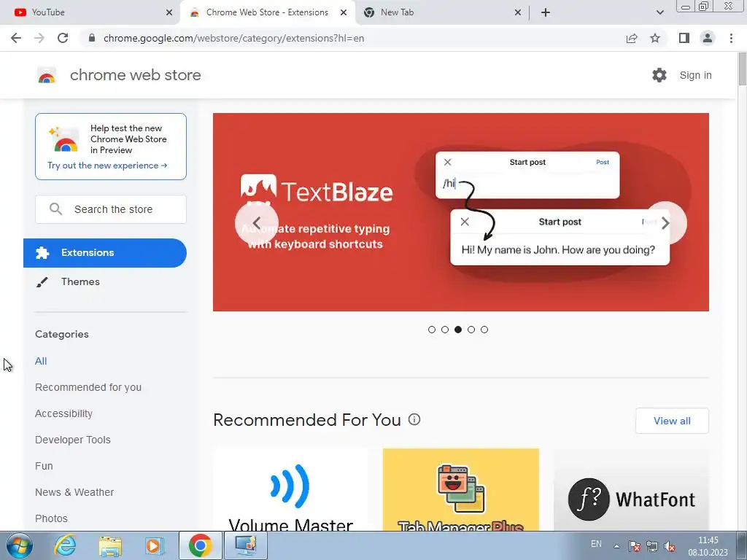This screenshot has height=560, width=747.
Task: Select the fifth carousel dot
Action: click(x=484, y=330)
